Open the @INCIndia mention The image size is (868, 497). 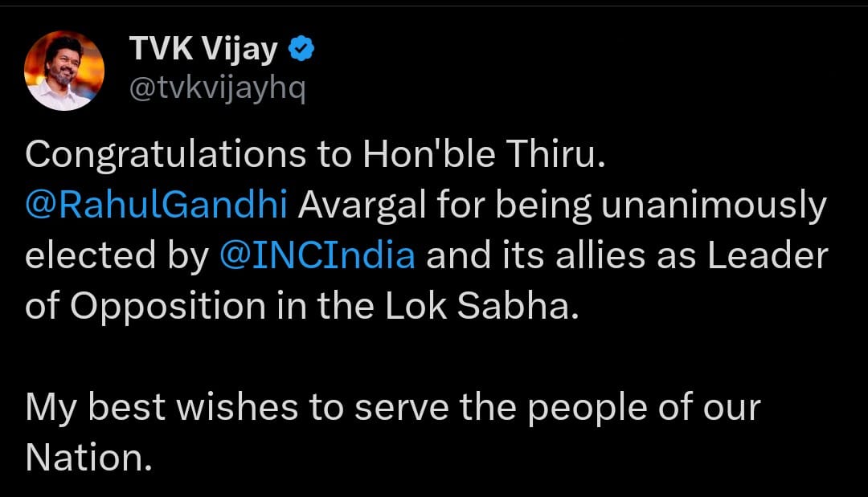coord(317,255)
